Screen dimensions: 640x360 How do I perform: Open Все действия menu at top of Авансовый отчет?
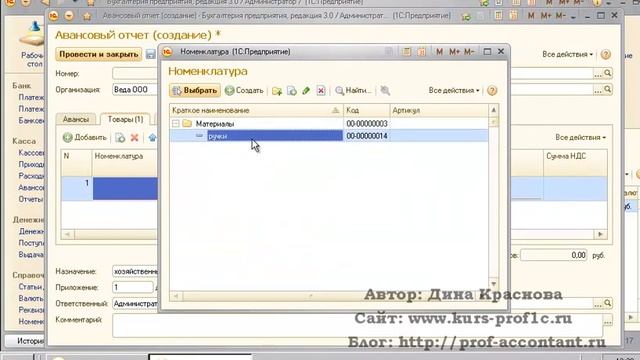567,54
